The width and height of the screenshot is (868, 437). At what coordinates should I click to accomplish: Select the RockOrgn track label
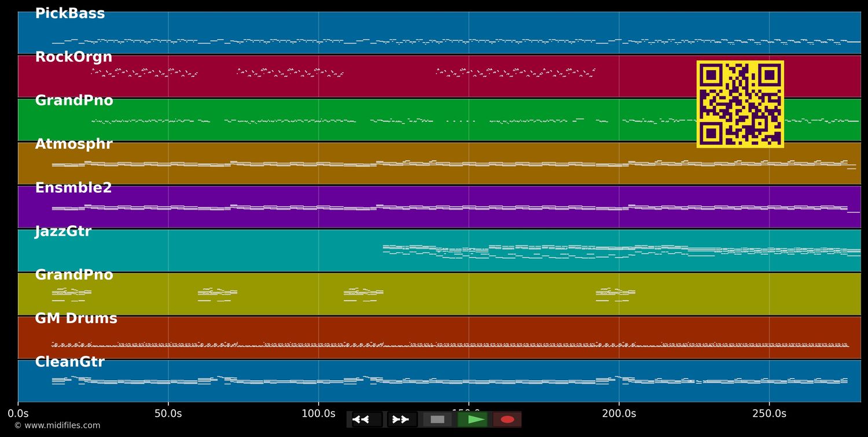coord(73,57)
